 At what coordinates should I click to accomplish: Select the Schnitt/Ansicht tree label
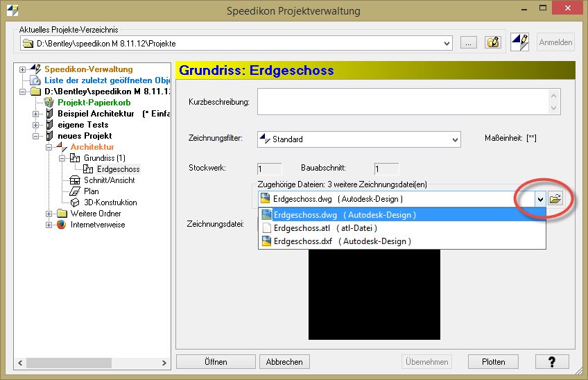pyautogui.click(x=109, y=180)
